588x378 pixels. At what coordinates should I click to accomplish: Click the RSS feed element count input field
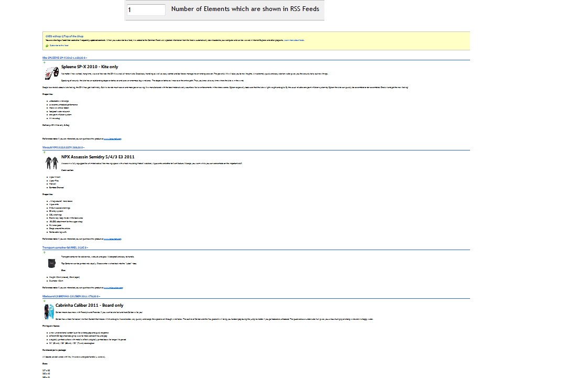146,10
